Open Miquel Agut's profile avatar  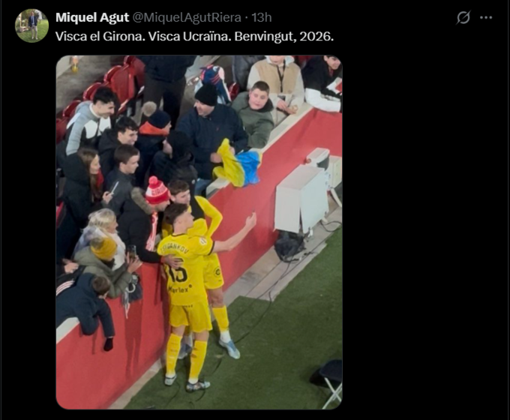pyautogui.click(x=31, y=25)
